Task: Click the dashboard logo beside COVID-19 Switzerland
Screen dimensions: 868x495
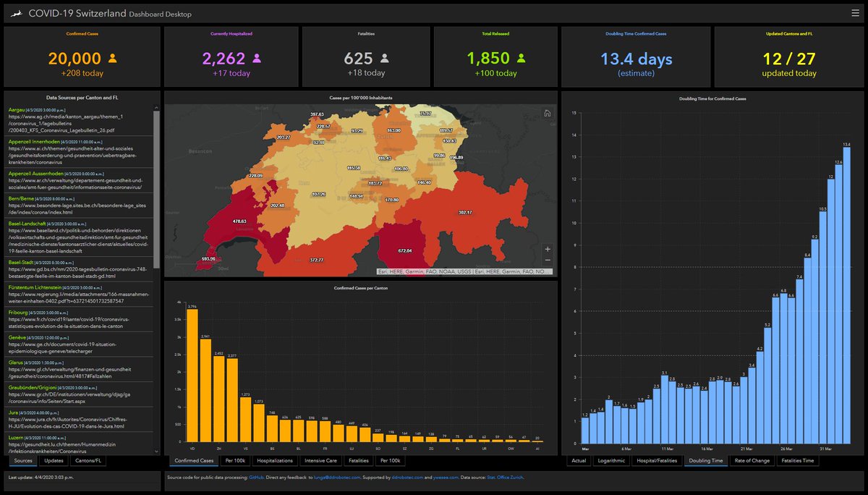Action: (x=15, y=13)
